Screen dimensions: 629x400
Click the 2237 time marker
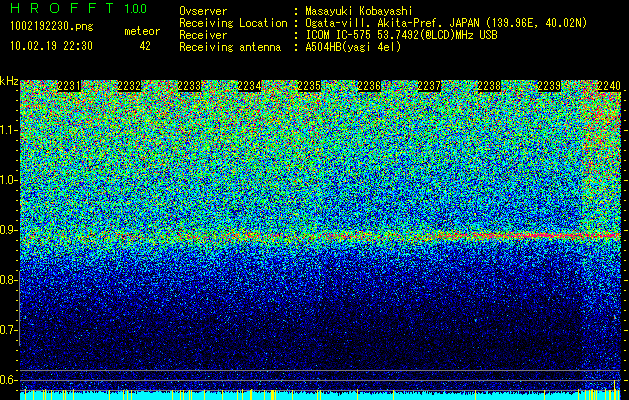429,86
